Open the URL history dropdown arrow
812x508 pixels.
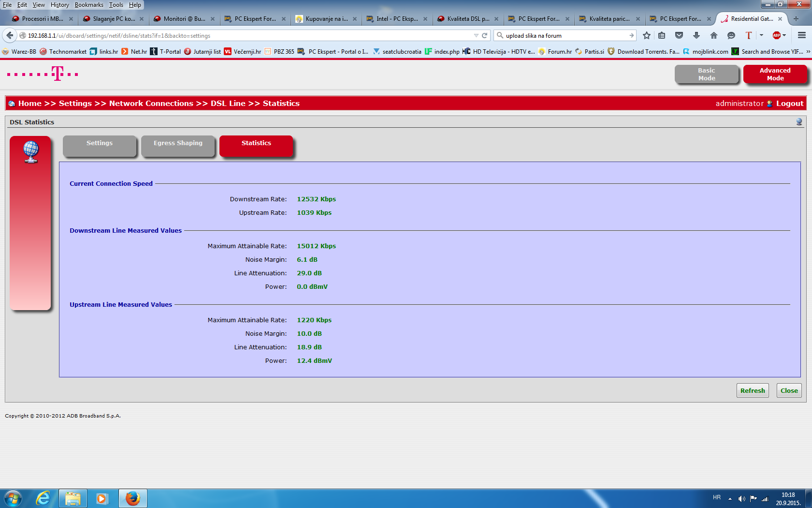(476, 35)
